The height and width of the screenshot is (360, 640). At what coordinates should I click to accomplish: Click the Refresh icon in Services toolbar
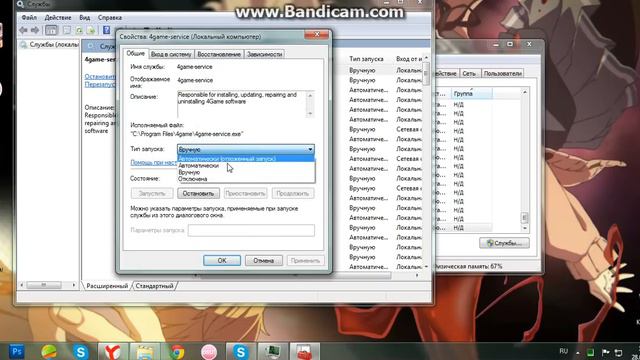click(x=79, y=30)
